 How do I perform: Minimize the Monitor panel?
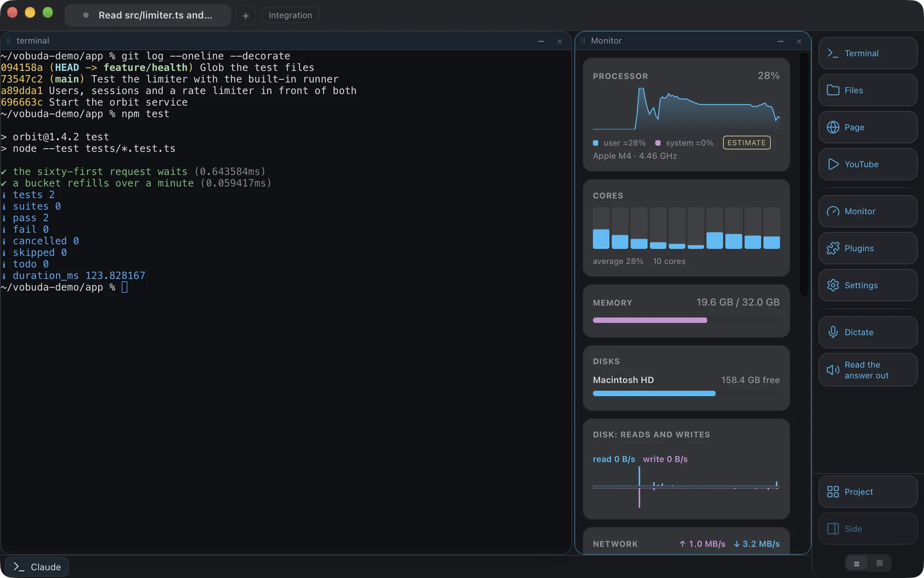(x=780, y=41)
